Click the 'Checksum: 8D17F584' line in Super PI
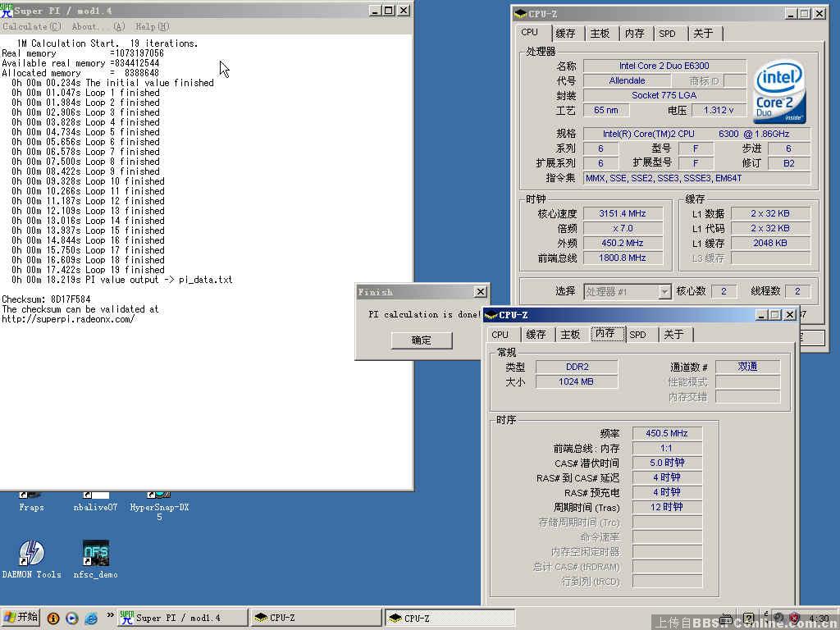Viewport: 840px width, 630px height. pos(46,299)
